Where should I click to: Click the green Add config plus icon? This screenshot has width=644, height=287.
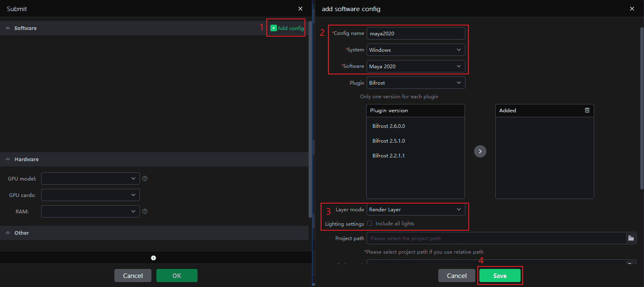(x=274, y=28)
